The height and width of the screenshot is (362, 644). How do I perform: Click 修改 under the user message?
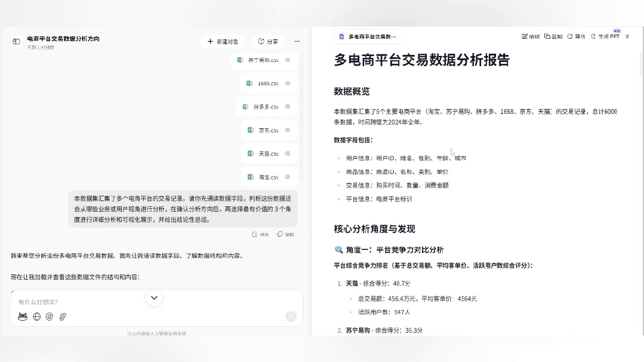(260, 234)
